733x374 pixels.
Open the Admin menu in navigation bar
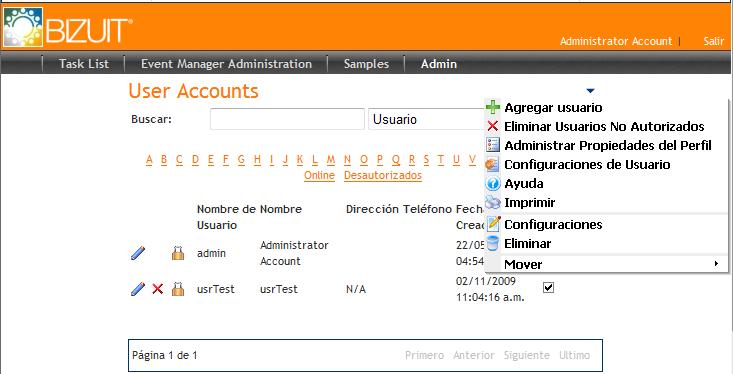(438, 64)
